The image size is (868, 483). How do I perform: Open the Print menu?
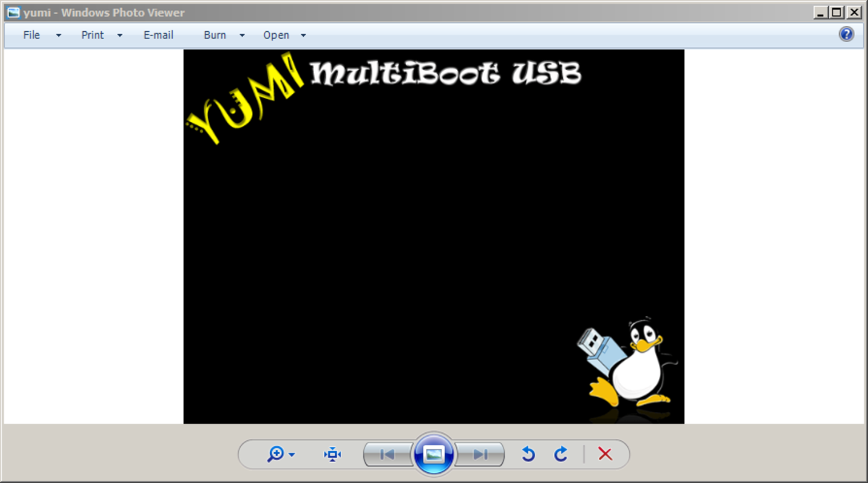(x=92, y=35)
